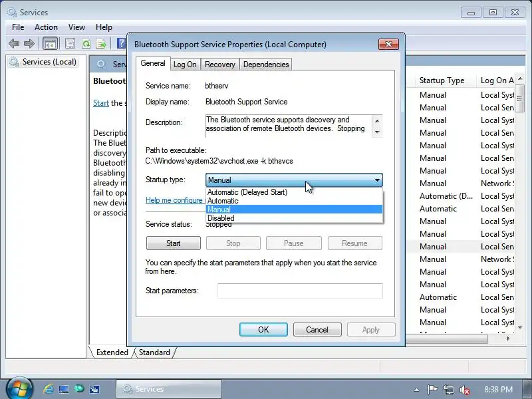Toggle Show/Hide Console Tree toolbar icon
The width and height of the screenshot is (532, 399).
pyautogui.click(x=51, y=43)
